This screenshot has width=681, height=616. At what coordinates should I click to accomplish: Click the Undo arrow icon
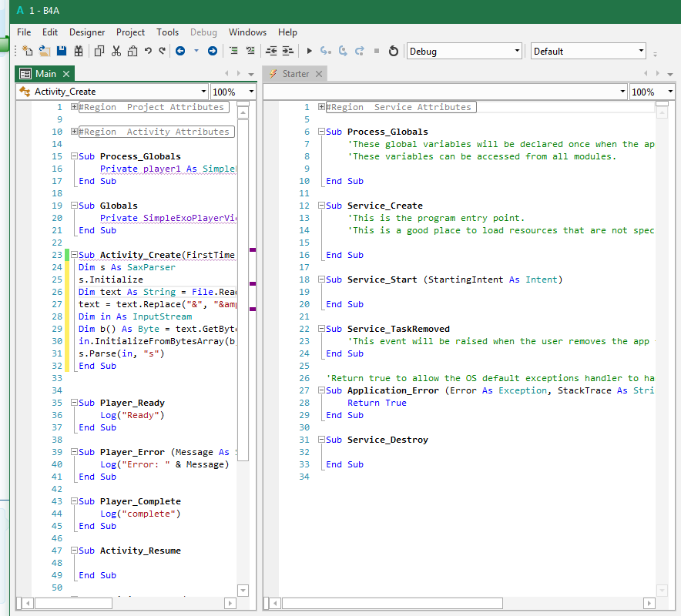pos(148,51)
